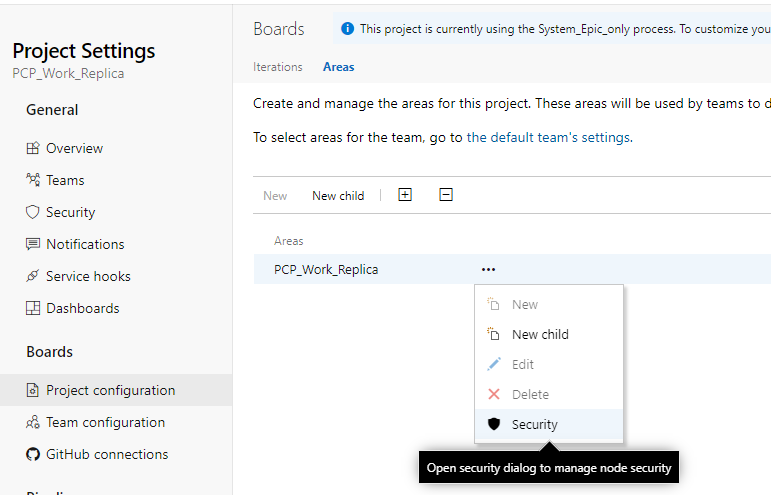The image size is (771, 495).
Task: Click the New button in areas toolbar
Action: pyautogui.click(x=275, y=196)
